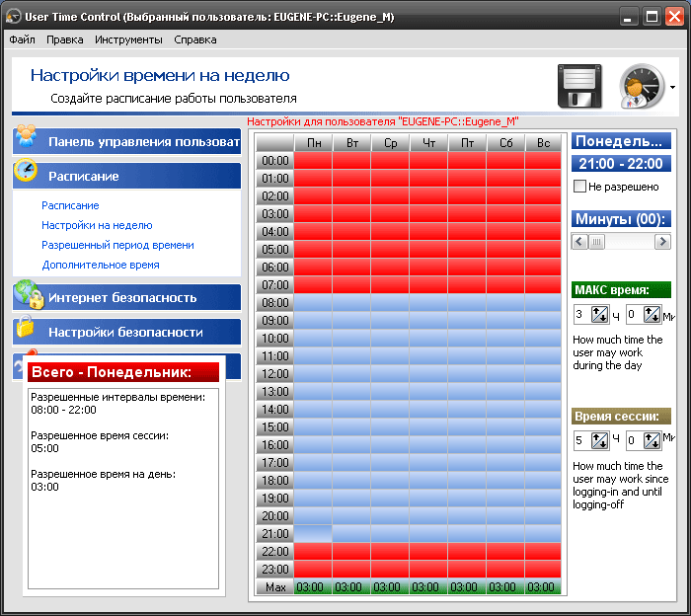Screen dimensions: 691x616
Task: Click the Minutes slider thumb
Action: [x=596, y=241]
